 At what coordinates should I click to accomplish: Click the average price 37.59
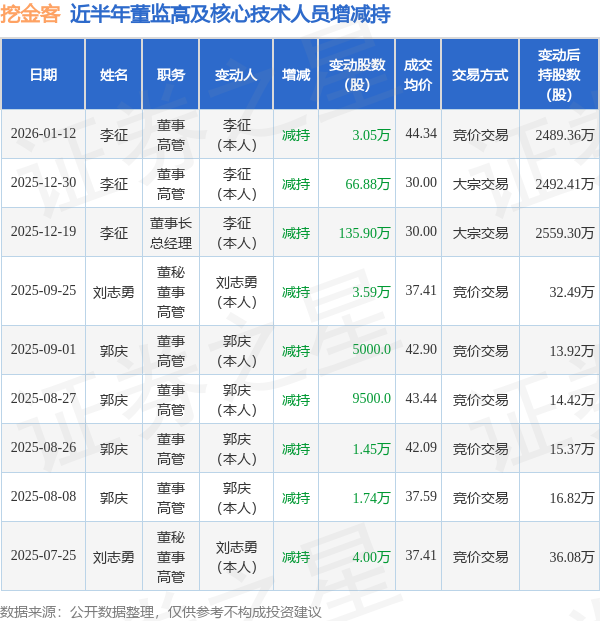(x=421, y=497)
